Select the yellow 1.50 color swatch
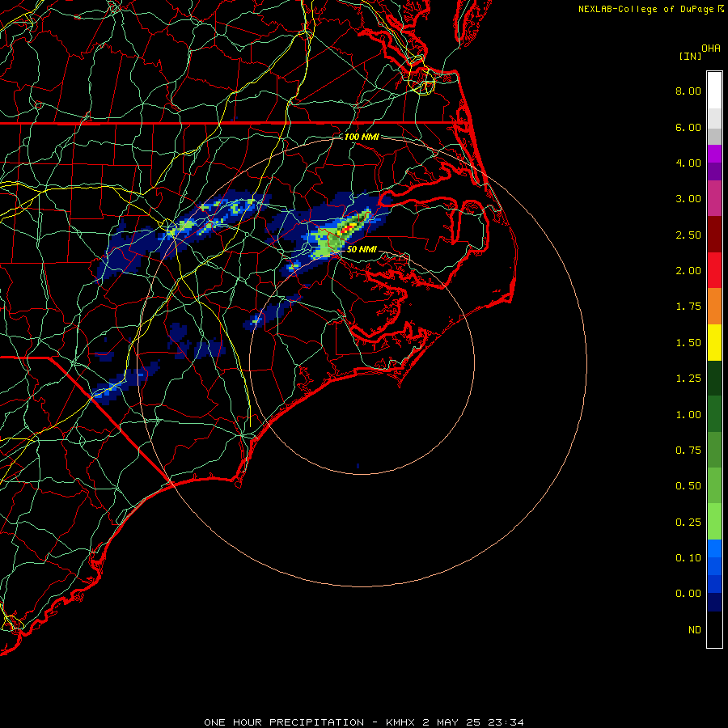Viewport: 728px width, 728px height. 714,342
